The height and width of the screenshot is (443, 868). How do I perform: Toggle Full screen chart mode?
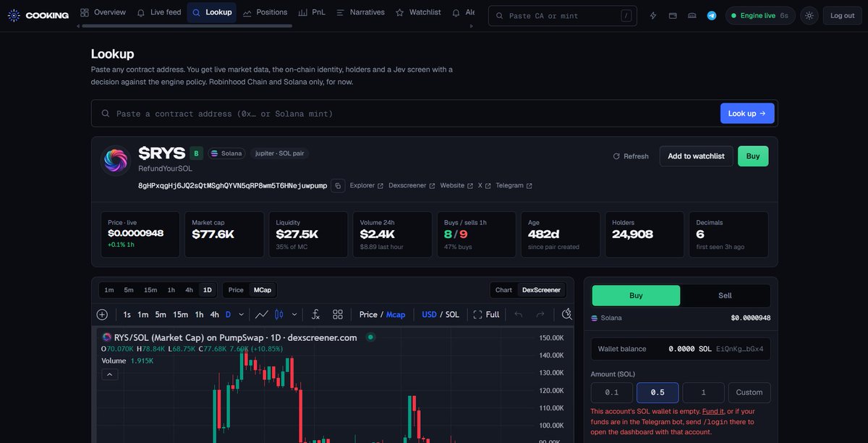coord(486,314)
